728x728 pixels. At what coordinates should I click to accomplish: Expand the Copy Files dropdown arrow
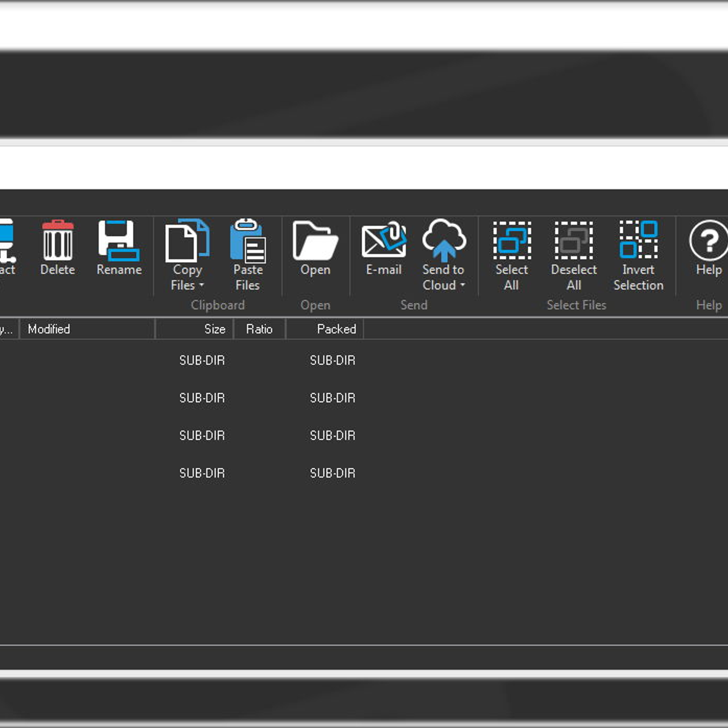coord(201,285)
